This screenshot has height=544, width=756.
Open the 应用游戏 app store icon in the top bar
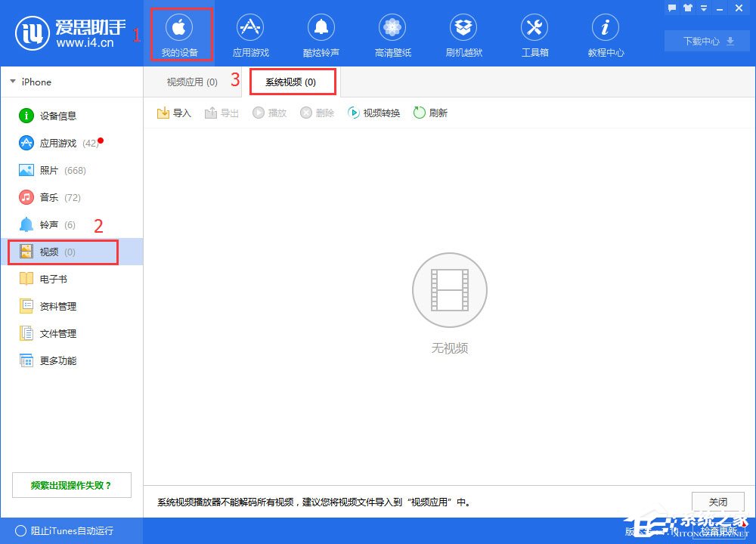click(250, 35)
